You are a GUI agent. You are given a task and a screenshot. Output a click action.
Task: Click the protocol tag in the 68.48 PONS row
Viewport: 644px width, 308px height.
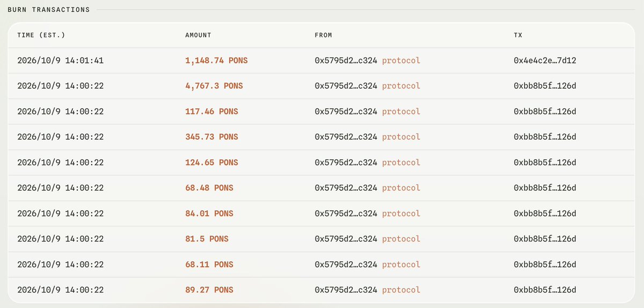(x=401, y=188)
